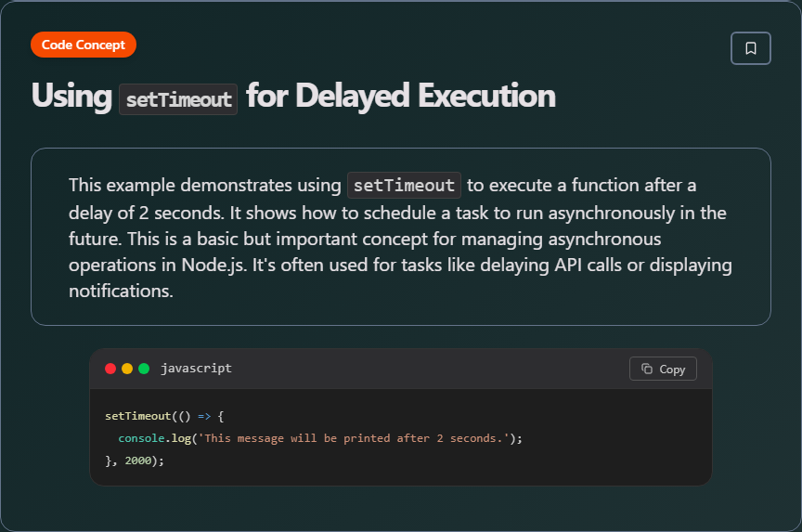The image size is (802, 532).
Task: Click the red dot in code header
Action: 110,369
